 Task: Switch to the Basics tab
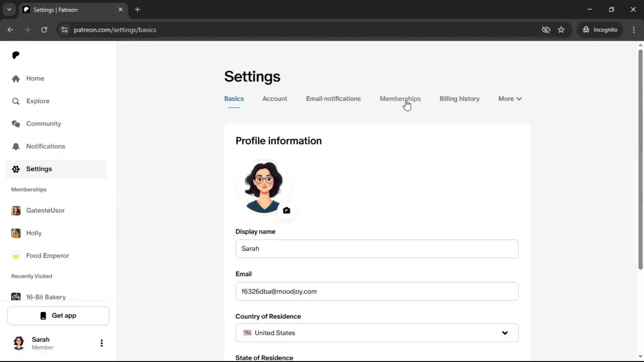(x=234, y=99)
